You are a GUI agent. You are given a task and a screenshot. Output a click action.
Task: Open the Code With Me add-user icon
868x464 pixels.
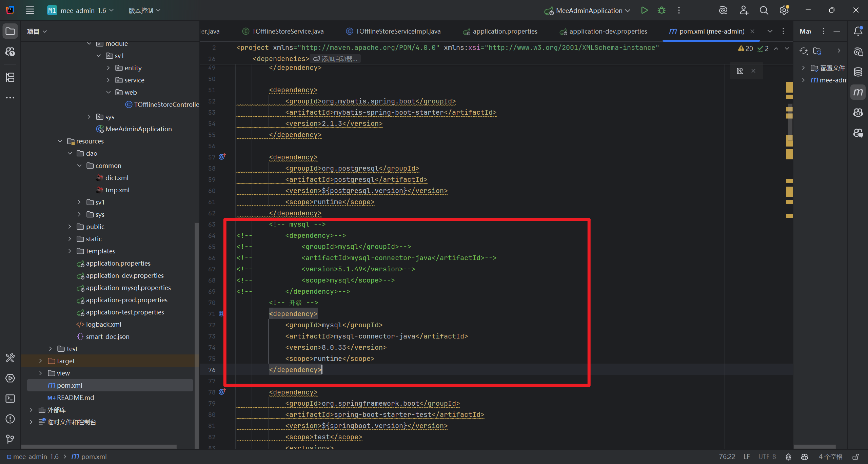[x=744, y=11]
